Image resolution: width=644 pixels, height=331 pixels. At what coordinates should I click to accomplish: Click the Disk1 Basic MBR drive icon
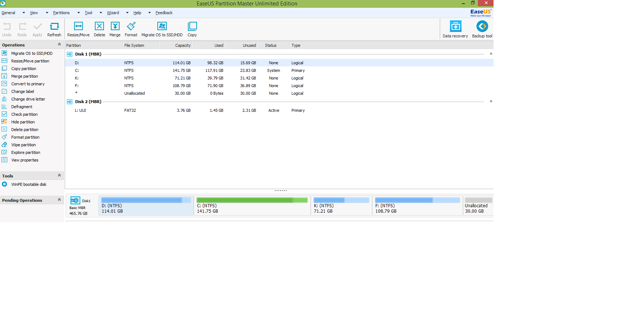point(75,200)
